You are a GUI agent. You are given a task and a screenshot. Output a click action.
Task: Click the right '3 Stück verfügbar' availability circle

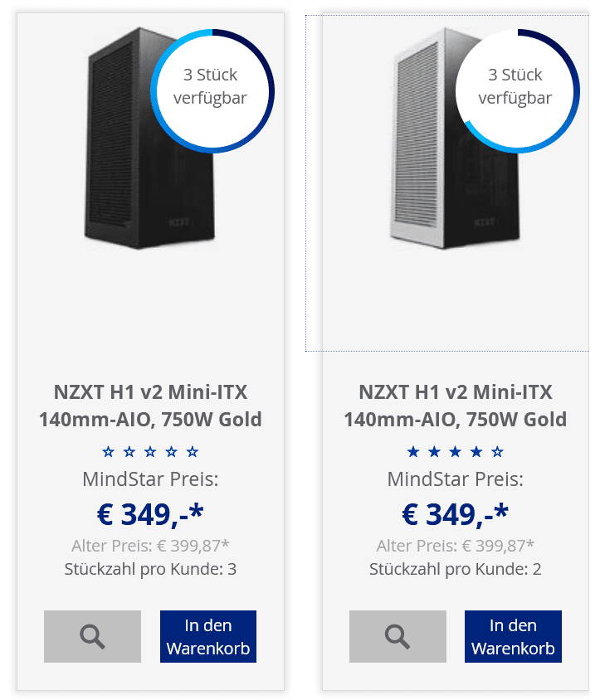[517, 91]
